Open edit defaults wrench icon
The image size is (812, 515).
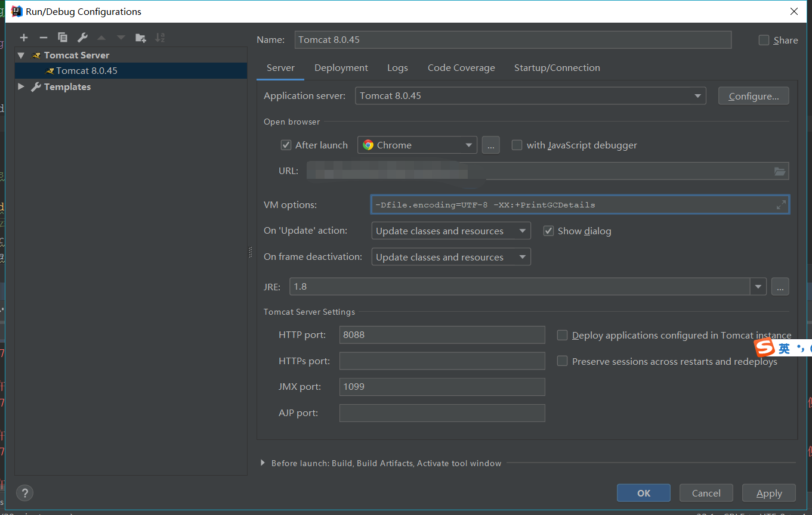82,38
